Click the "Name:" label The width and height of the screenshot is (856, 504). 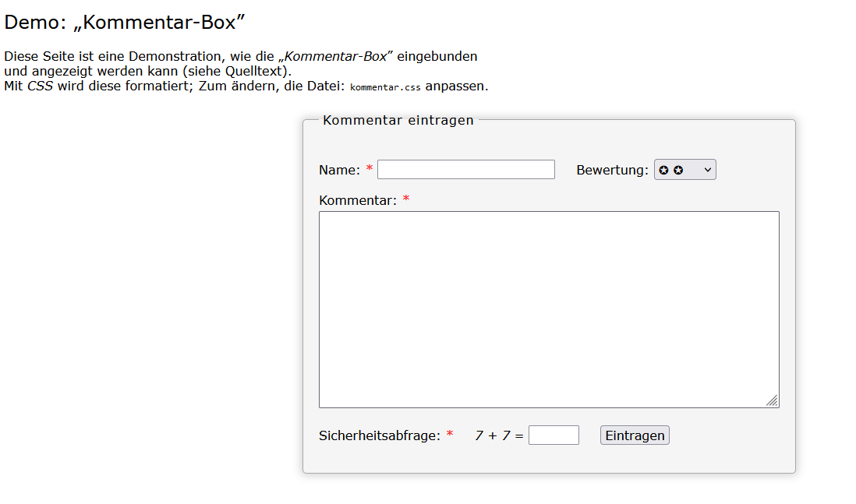click(339, 170)
